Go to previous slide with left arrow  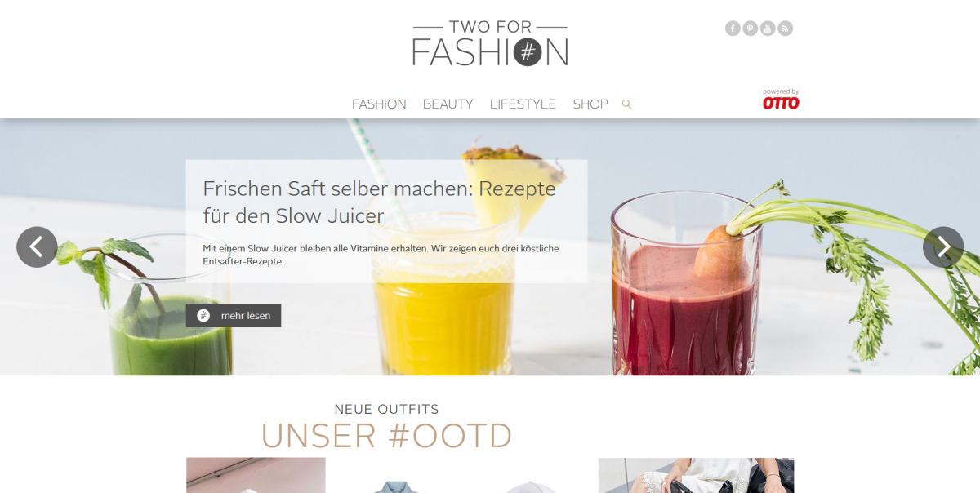pyautogui.click(x=37, y=246)
